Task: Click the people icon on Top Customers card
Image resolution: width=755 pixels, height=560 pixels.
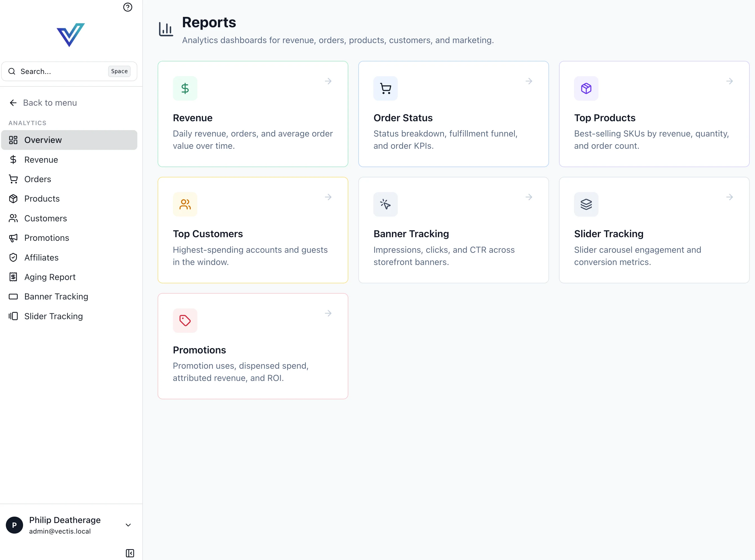Action: click(185, 204)
